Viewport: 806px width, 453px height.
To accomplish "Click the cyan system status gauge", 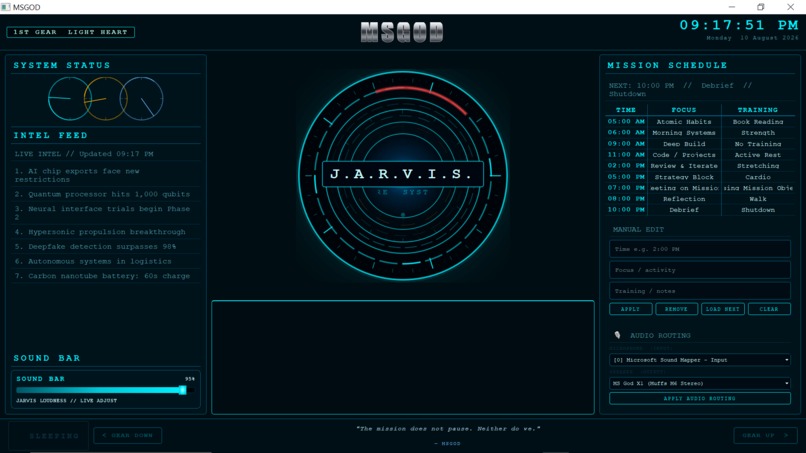I will coord(69,98).
